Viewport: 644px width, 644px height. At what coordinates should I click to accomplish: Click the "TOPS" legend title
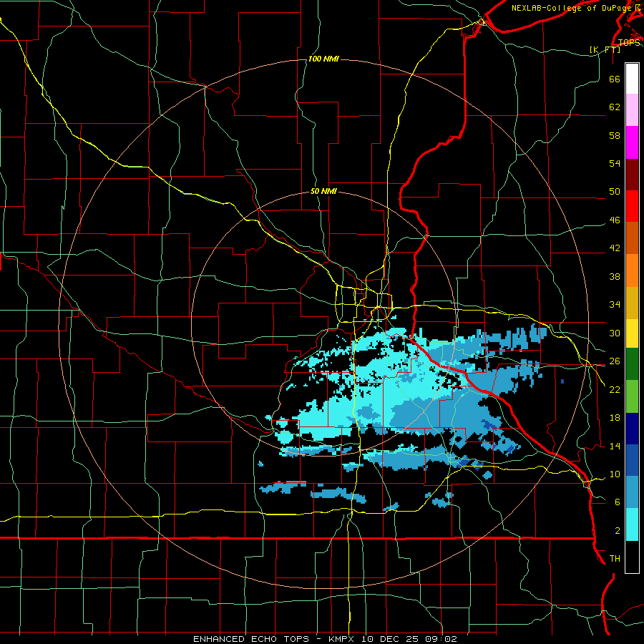[629, 43]
